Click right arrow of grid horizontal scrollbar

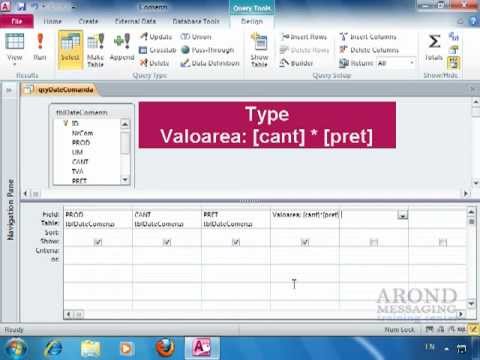[461, 314]
